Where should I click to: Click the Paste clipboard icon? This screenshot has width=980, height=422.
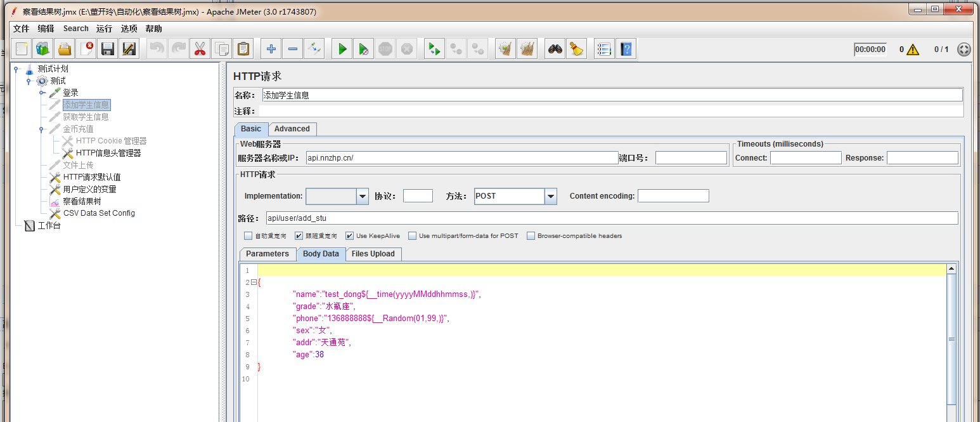click(x=242, y=49)
